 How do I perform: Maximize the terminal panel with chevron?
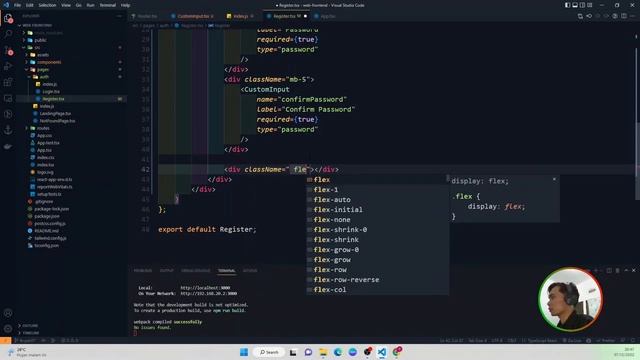tap(626, 270)
